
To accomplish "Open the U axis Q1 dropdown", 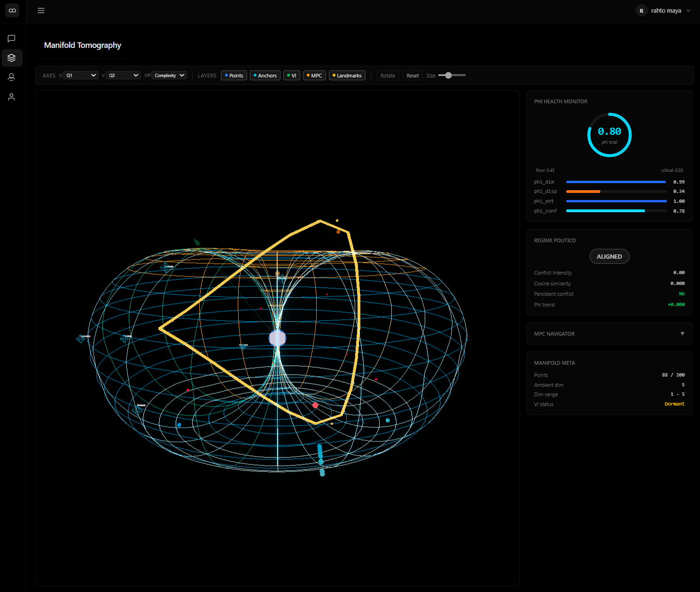I will click(81, 76).
